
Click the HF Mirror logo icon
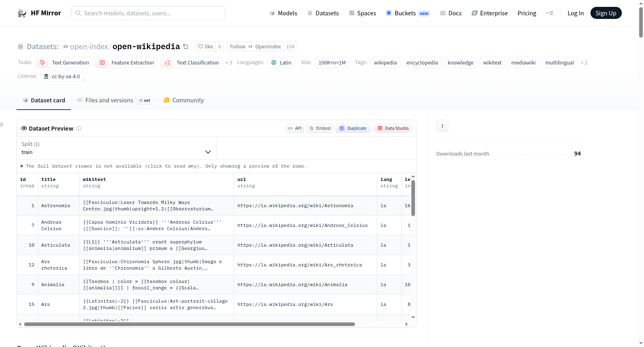22,13
